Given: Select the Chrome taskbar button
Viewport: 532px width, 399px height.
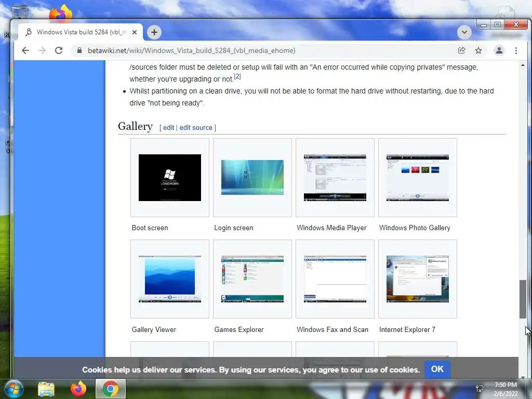Looking at the screenshot, I should 111,389.
